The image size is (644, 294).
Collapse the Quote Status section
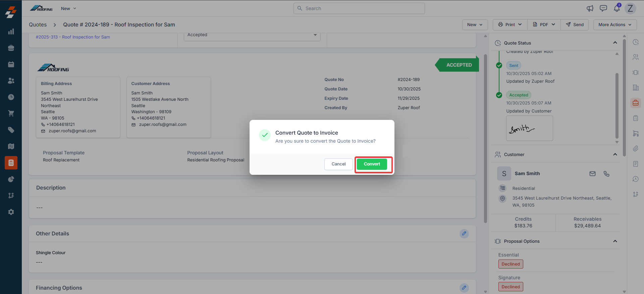615,43
